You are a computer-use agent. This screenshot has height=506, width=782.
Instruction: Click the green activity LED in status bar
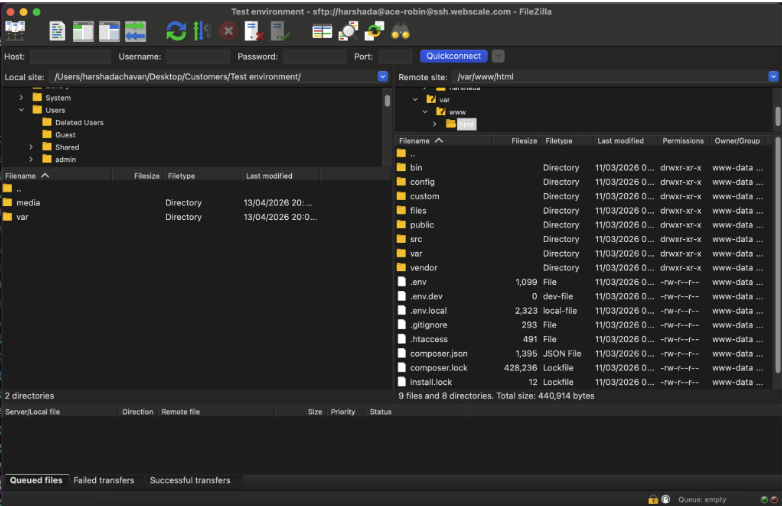pyautogui.click(x=764, y=500)
